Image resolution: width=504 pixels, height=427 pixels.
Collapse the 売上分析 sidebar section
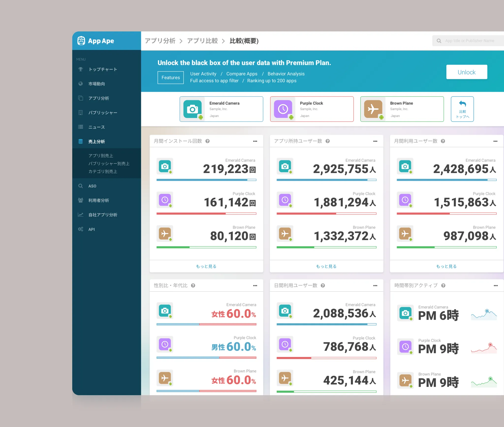(x=96, y=142)
